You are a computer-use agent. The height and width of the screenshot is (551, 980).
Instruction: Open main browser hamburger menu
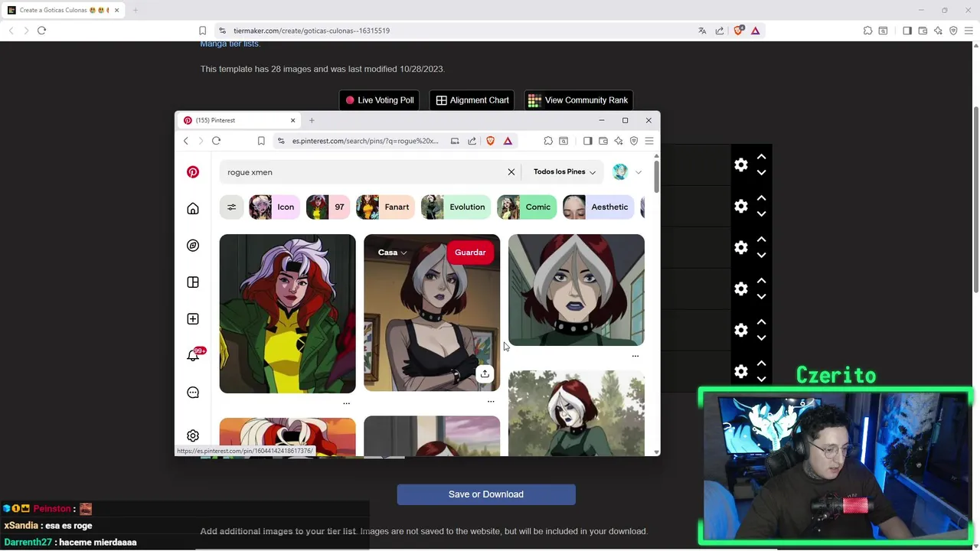969,31
